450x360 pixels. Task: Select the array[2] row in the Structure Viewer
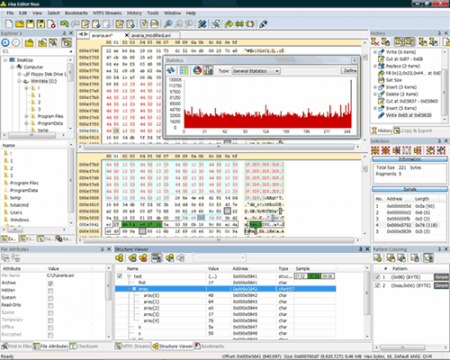(x=225, y=308)
